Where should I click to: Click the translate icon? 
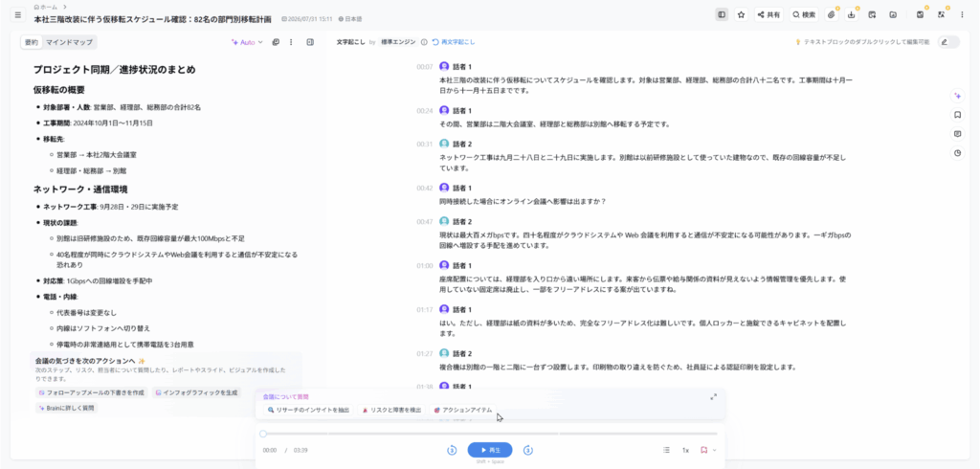[x=941, y=14]
